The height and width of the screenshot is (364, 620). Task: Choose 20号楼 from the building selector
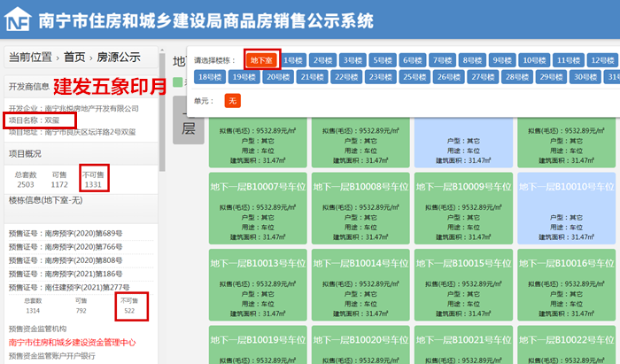[278, 77]
